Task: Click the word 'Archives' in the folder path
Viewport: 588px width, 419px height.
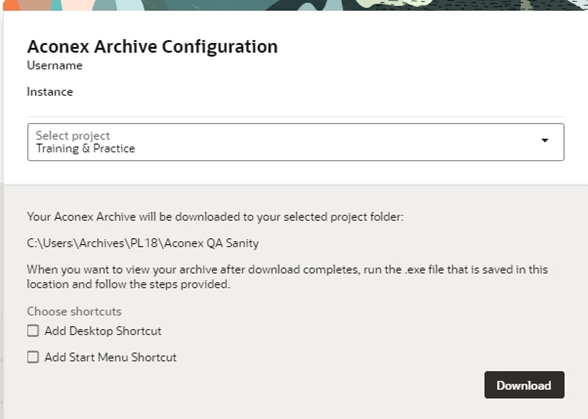Action: [x=102, y=243]
